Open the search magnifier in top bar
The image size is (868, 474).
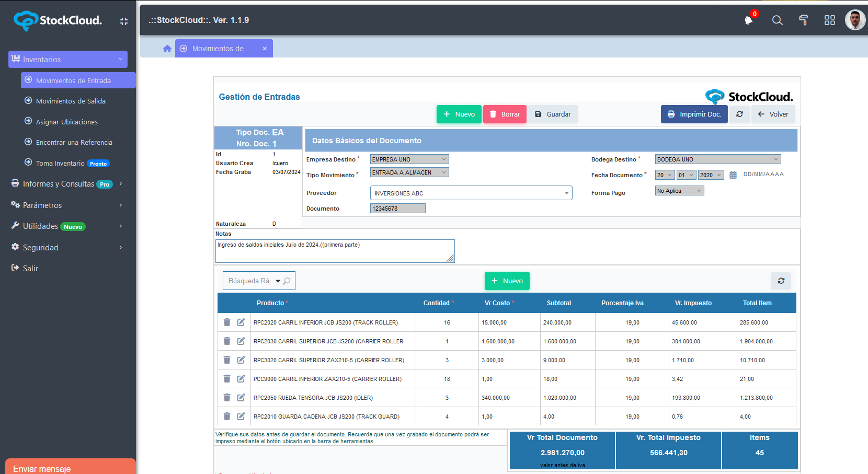(777, 20)
